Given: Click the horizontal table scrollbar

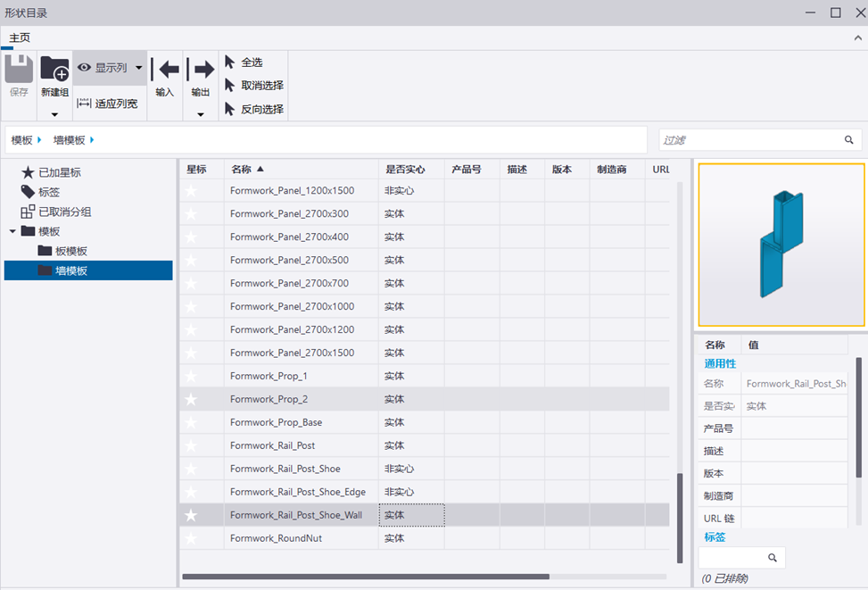Looking at the screenshot, I should point(366,577).
